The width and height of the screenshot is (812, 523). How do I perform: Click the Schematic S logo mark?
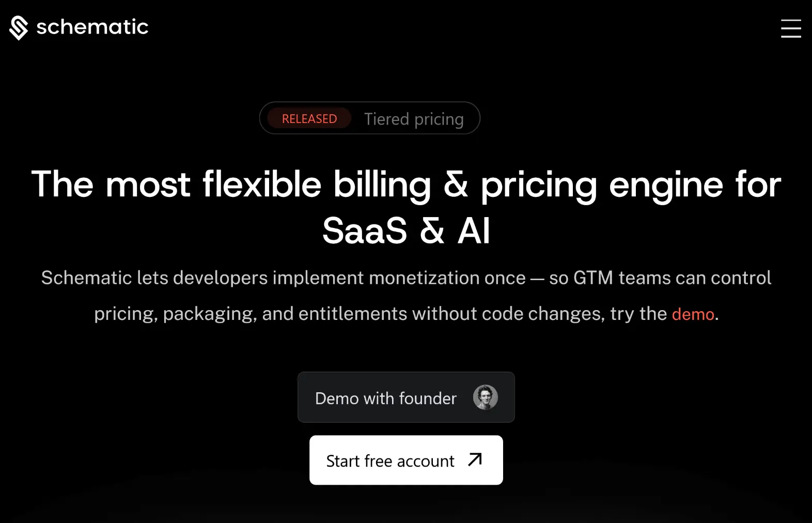click(19, 28)
